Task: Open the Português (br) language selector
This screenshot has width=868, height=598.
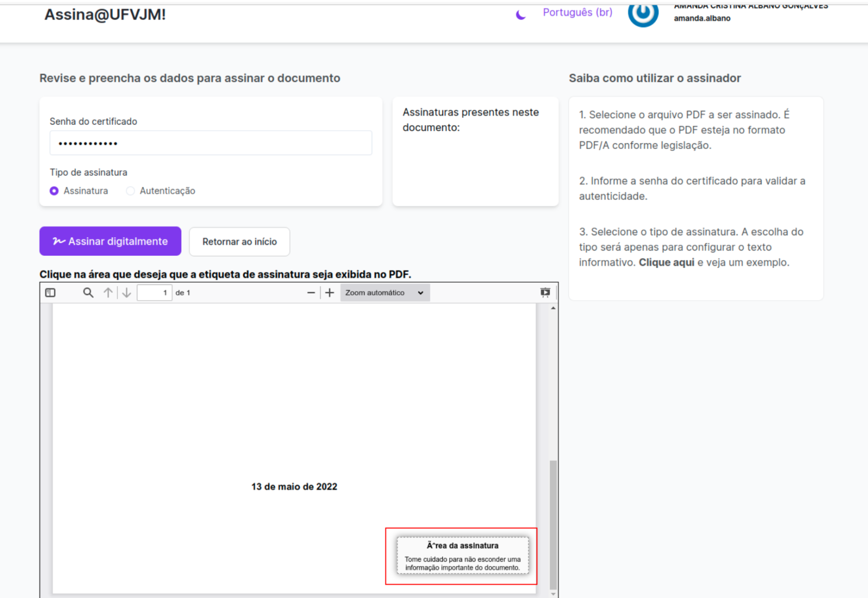Action: (577, 12)
